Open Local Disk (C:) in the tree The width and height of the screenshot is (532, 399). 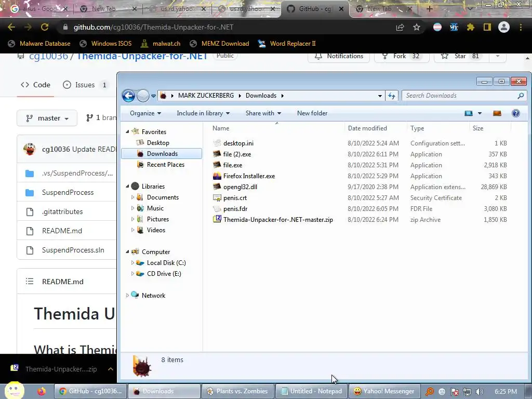pyautogui.click(x=166, y=263)
